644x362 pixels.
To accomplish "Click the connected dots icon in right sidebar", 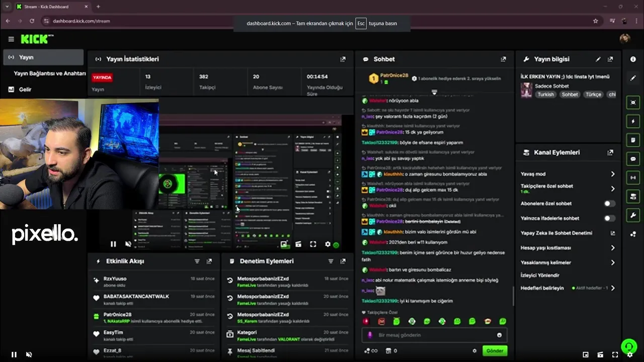I will point(633,234).
